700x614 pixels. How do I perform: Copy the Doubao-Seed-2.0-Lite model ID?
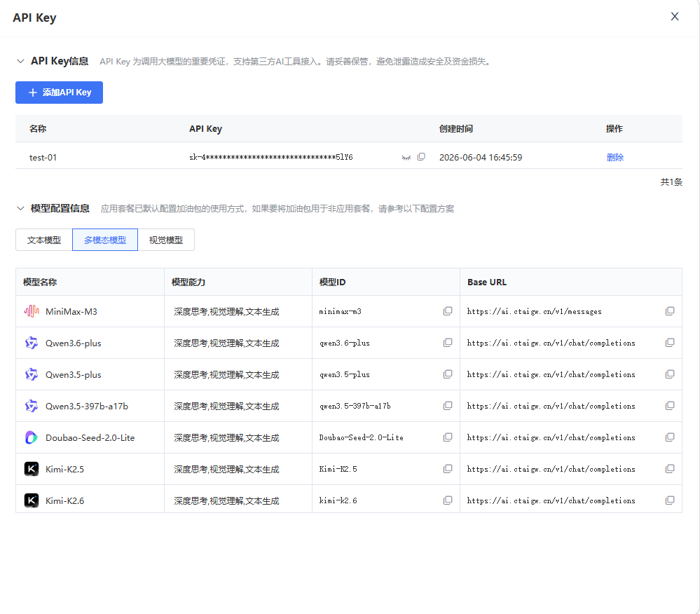coord(448,437)
